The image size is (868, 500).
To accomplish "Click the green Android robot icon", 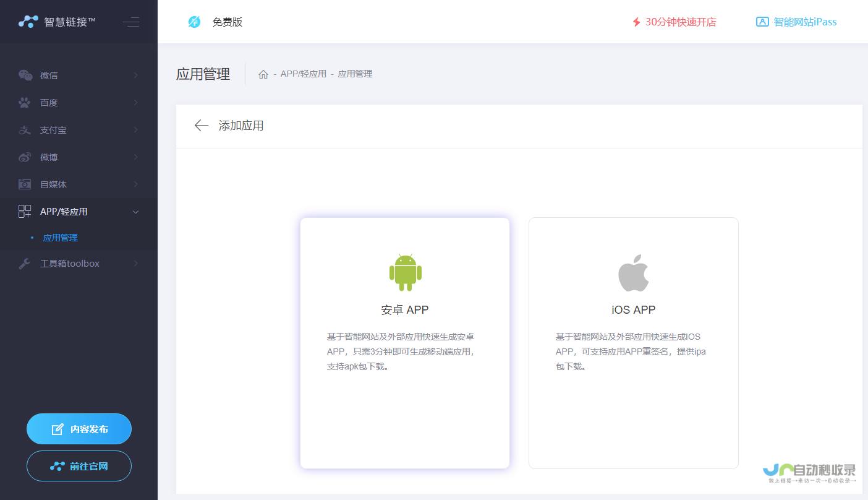I will (406, 272).
